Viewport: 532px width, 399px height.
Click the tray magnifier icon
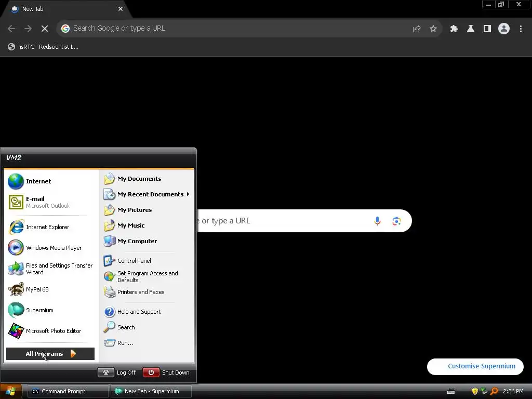point(495,391)
